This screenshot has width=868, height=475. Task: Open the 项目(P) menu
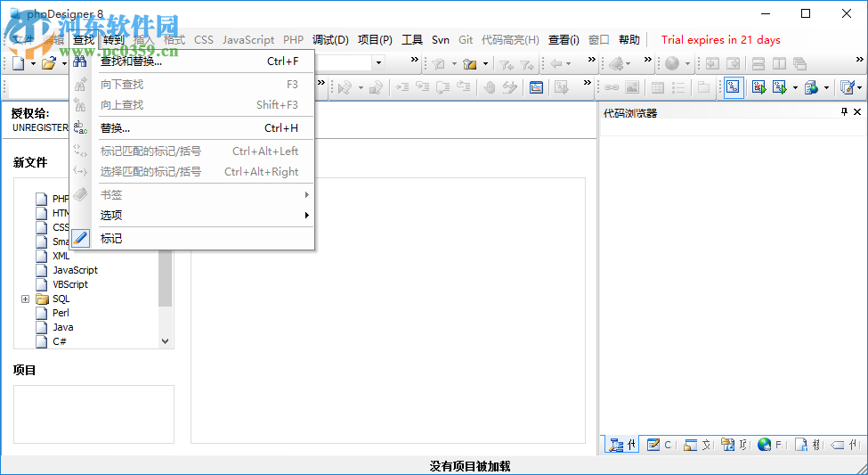click(x=375, y=40)
